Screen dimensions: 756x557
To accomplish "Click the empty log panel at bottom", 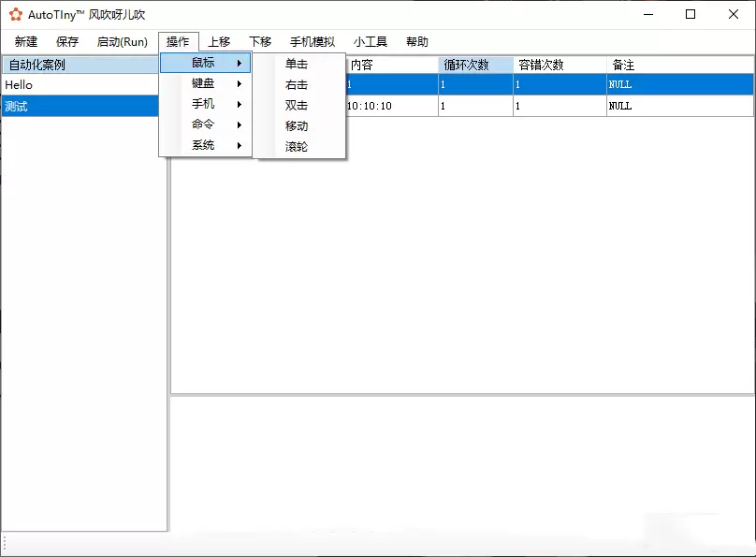I will (463, 464).
